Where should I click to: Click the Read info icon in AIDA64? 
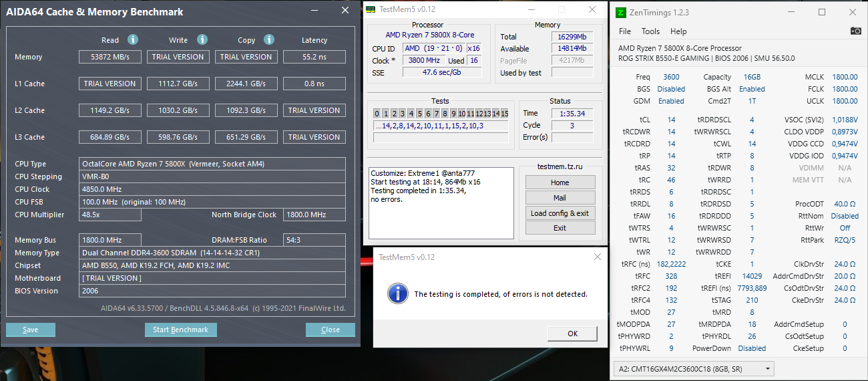[x=133, y=39]
